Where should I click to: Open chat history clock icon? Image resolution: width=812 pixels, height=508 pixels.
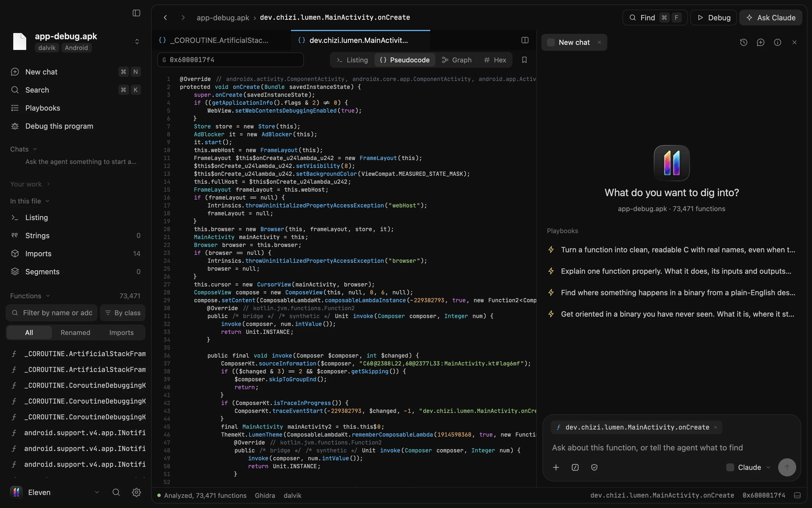tap(743, 42)
